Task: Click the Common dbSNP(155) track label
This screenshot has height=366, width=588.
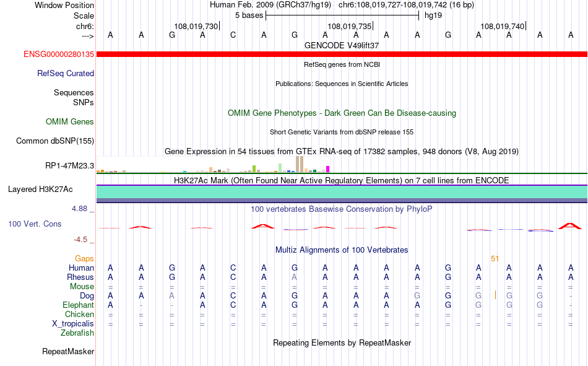Action: click(x=54, y=141)
